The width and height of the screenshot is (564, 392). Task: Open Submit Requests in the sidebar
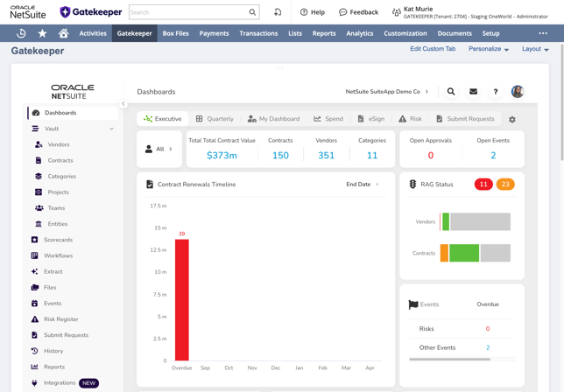coord(66,335)
